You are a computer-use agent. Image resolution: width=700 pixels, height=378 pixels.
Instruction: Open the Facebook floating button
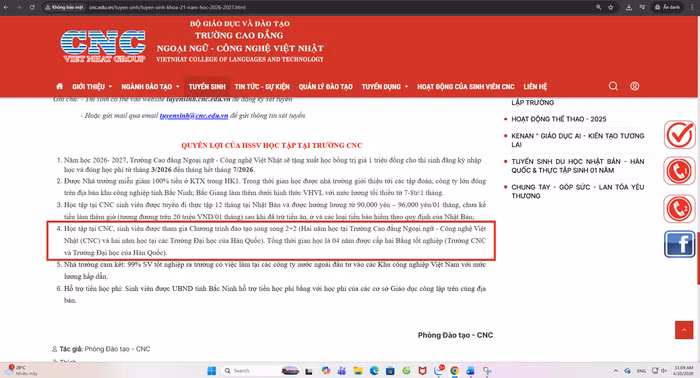click(x=679, y=244)
